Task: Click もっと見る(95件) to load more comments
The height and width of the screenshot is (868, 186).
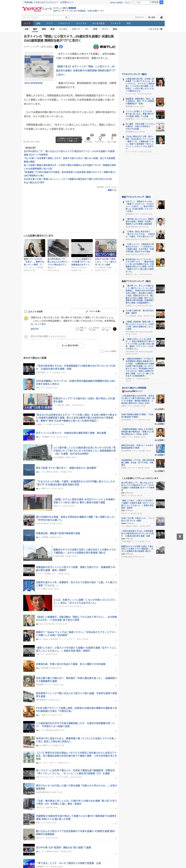Action: [x=70, y=345]
